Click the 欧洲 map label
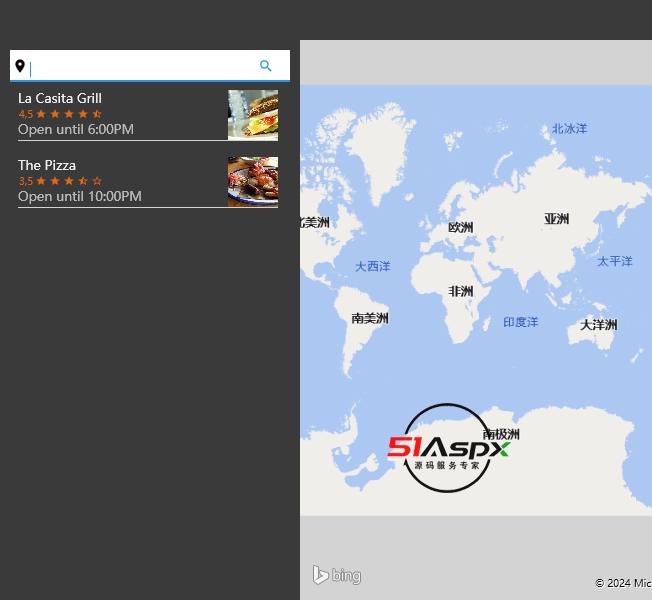Screen dimensions: 652x600 click(460, 227)
